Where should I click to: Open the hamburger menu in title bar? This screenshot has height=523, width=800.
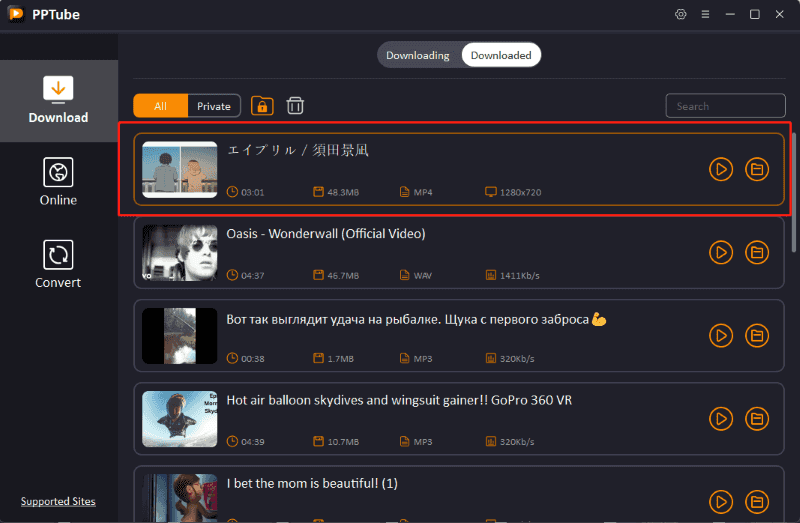[x=705, y=14]
